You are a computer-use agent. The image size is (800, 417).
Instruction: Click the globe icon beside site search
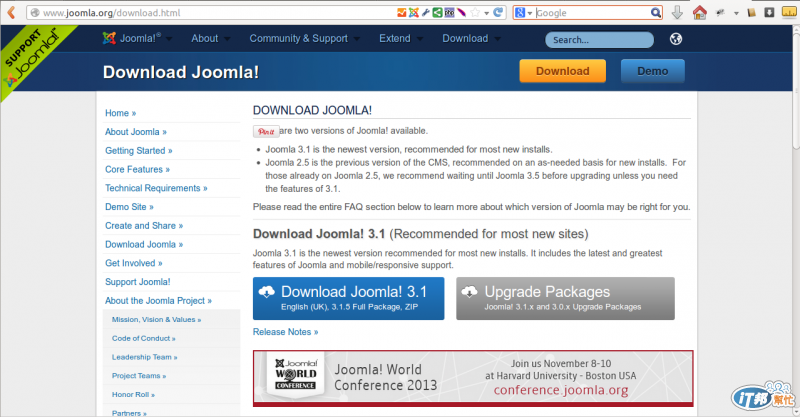tap(676, 39)
